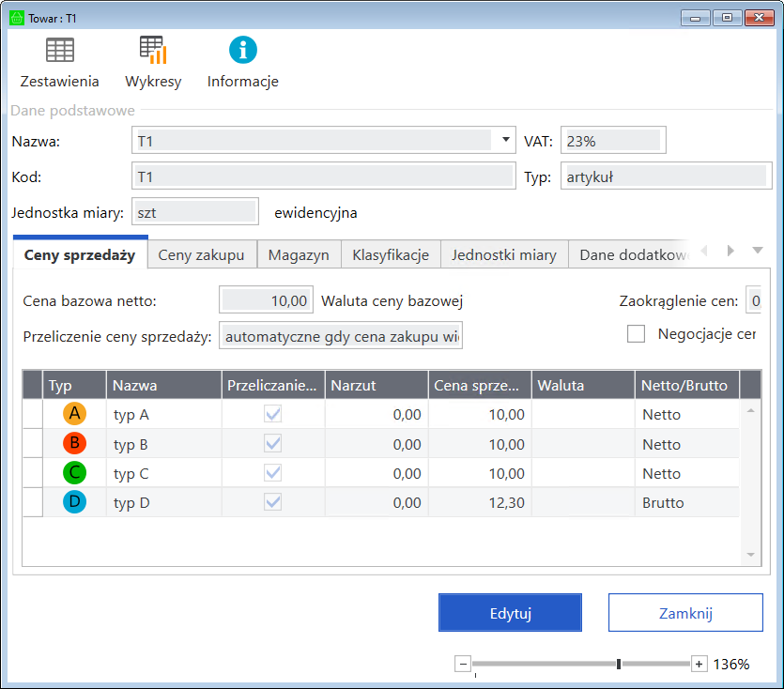This screenshot has width=784, height=689.
Task: Select the red B price type icon
Action: [74, 444]
